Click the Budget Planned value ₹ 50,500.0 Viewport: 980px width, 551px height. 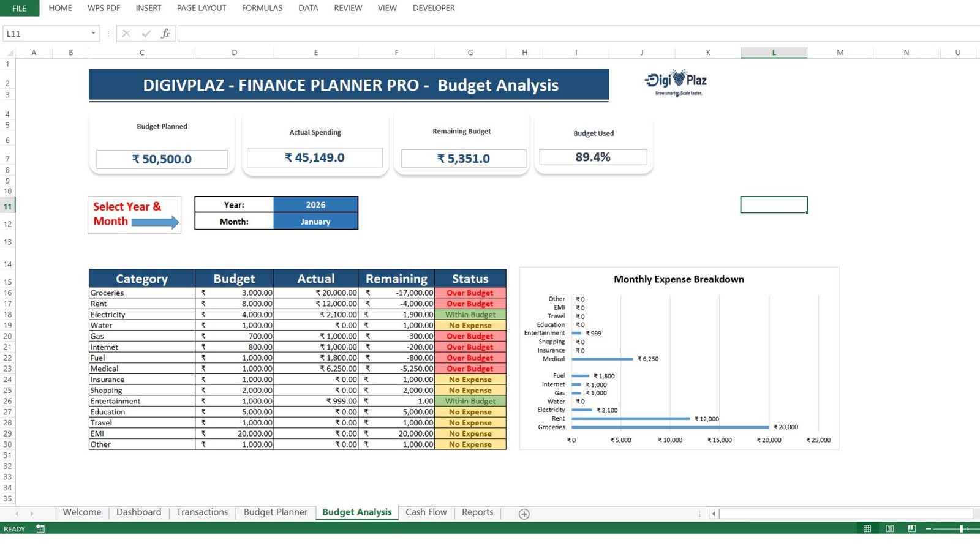click(162, 159)
